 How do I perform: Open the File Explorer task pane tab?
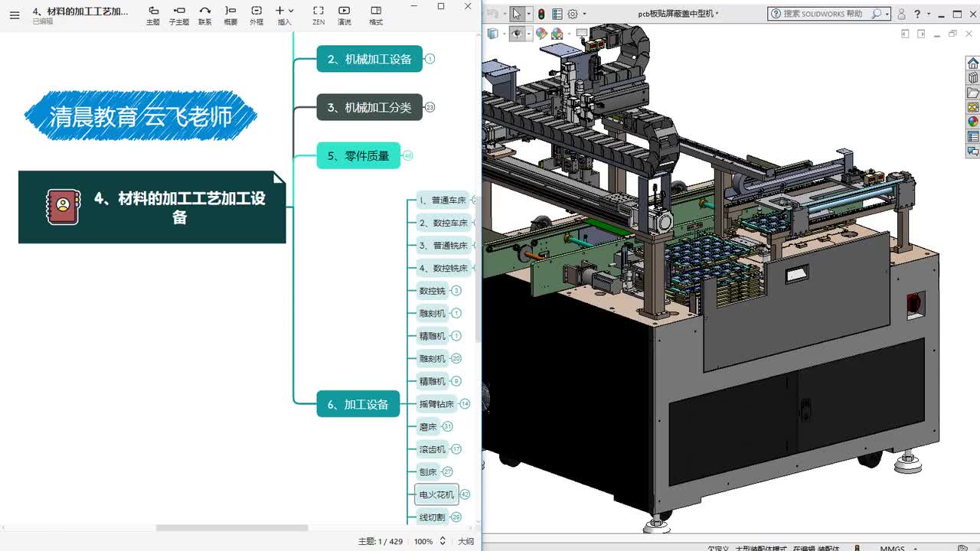click(973, 93)
